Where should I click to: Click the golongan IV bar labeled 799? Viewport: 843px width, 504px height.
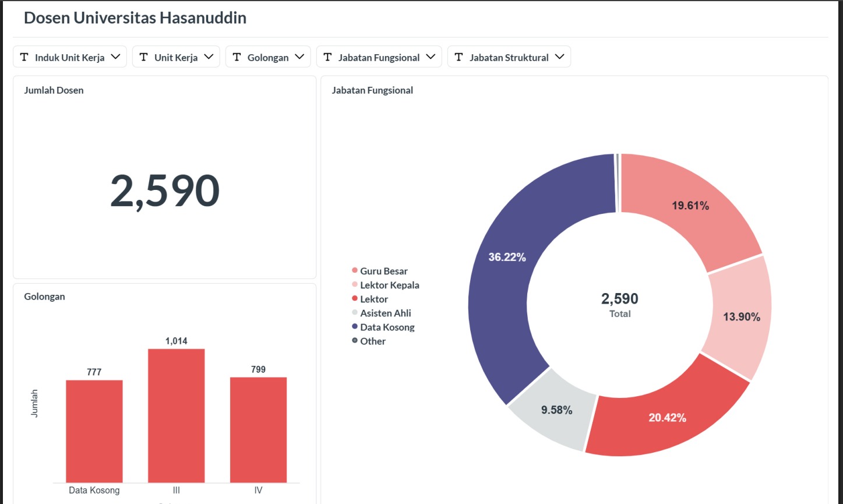point(258,430)
